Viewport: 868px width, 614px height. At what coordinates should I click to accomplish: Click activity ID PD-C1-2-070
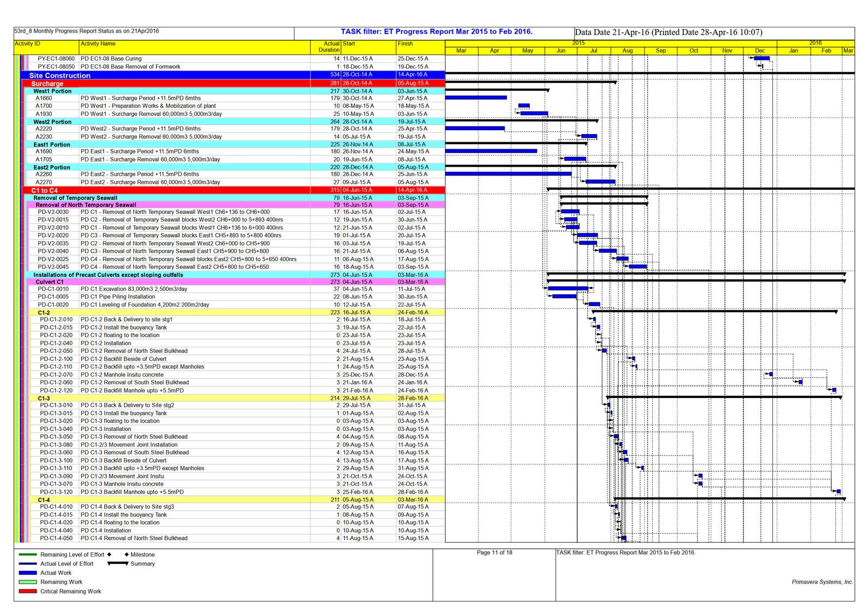pos(56,375)
